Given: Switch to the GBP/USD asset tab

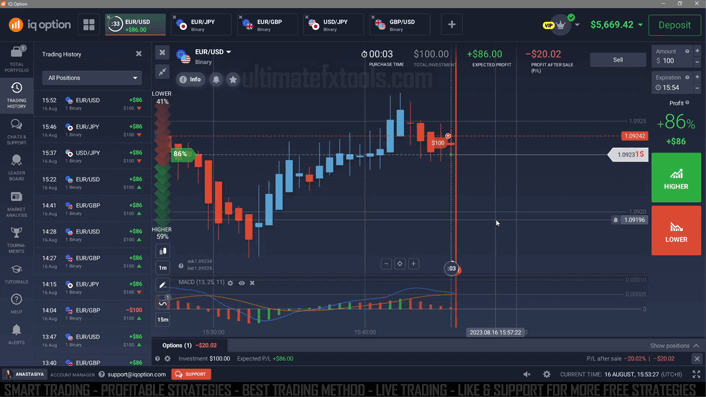Looking at the screenshot, I should click(x=400, y=25).
